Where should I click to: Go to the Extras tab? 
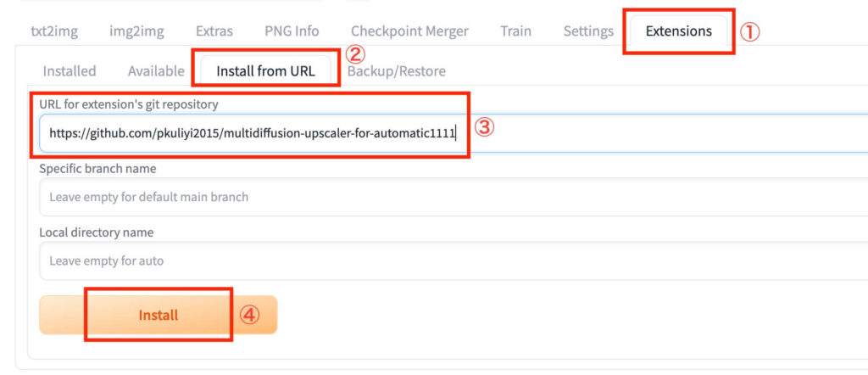pyautogui.click(x=214, y=31)
